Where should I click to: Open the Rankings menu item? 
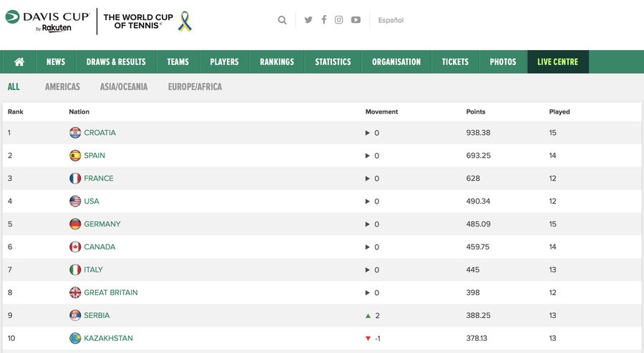[277, 62]
